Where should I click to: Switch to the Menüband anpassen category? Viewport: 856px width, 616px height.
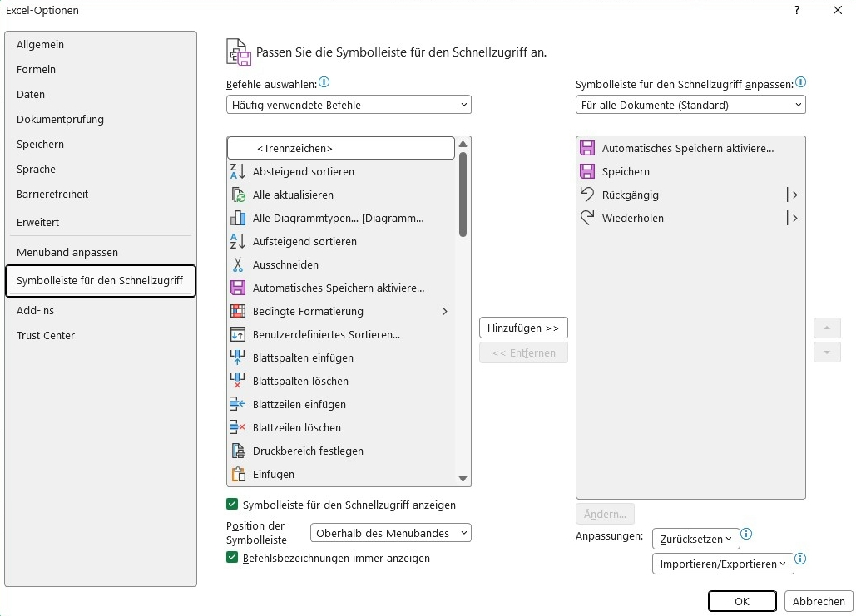[67, 252]
